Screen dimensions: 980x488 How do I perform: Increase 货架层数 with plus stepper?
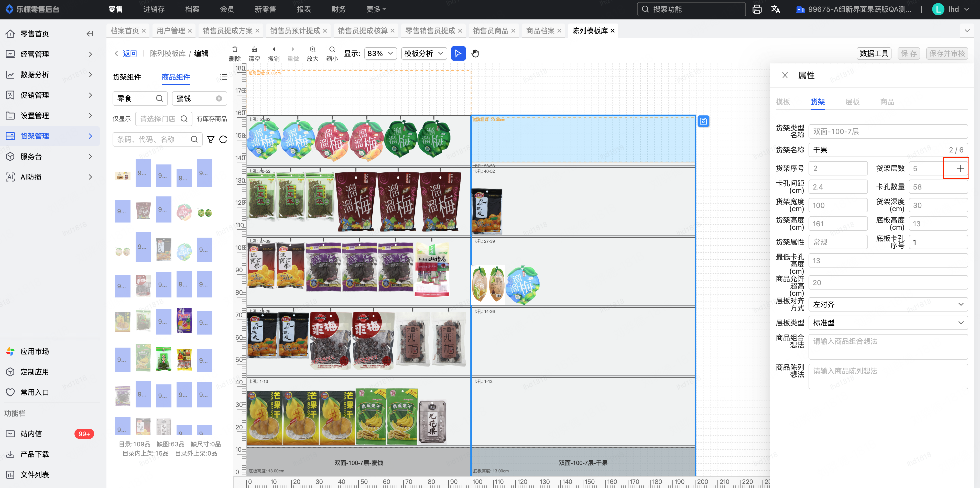point(960,169)
